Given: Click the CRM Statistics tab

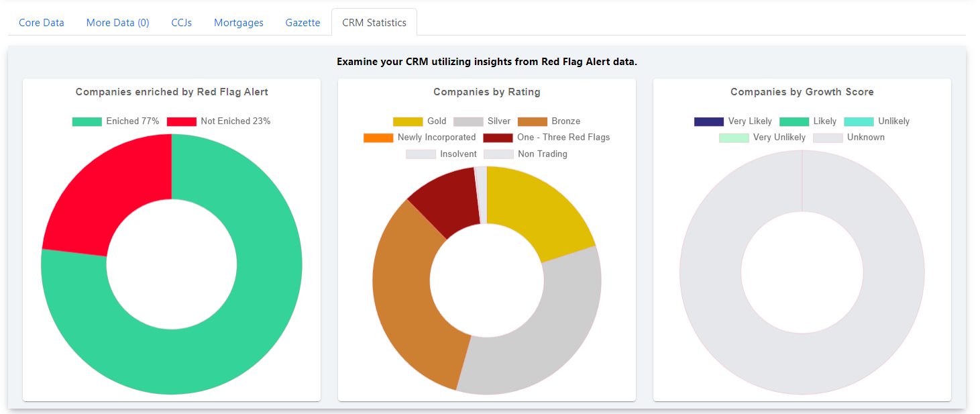Looking at the screenshot, I should click(x=374, y=22).
